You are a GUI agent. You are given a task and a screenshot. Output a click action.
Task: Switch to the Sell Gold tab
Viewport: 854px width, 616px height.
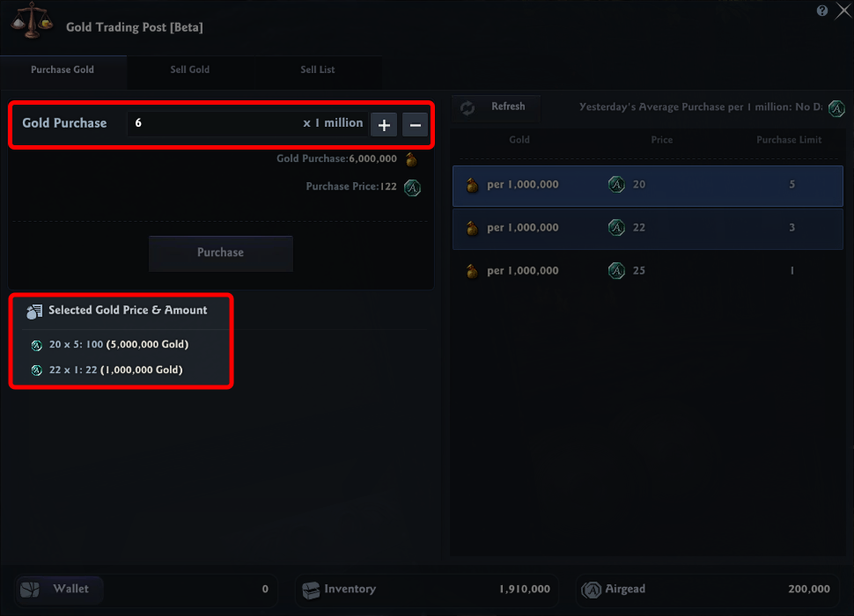pos(190,70)
